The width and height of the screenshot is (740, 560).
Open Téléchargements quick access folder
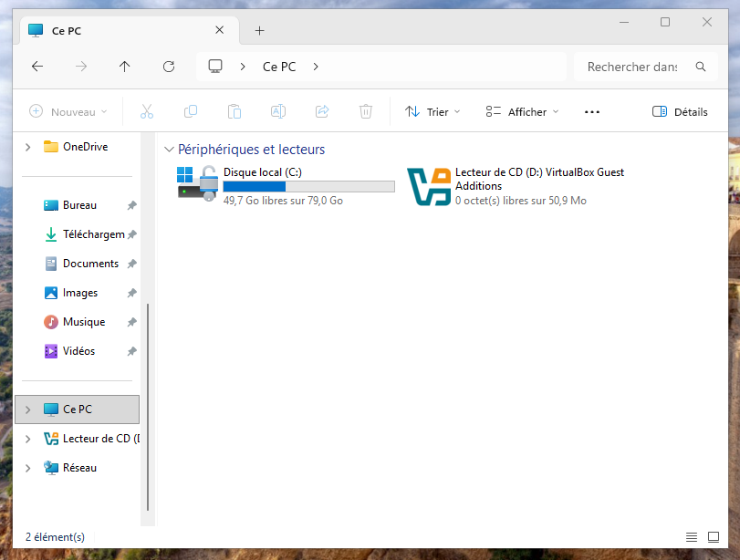[92, 234]
